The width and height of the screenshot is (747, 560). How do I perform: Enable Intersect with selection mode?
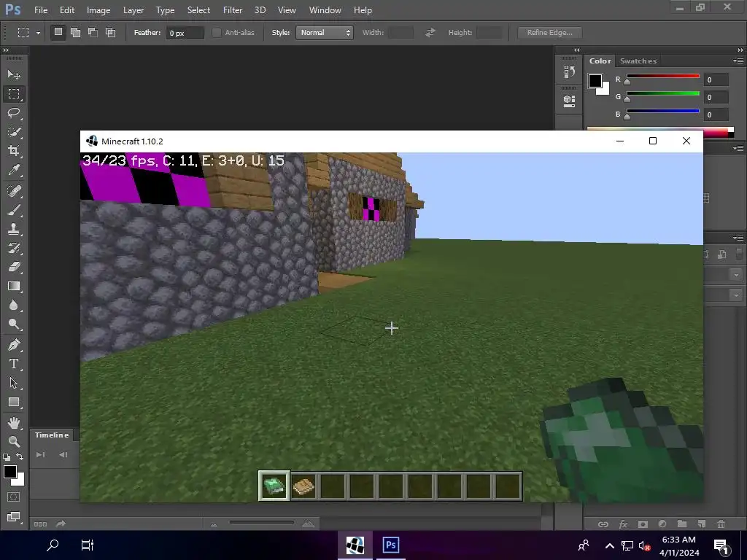(111, 32)
